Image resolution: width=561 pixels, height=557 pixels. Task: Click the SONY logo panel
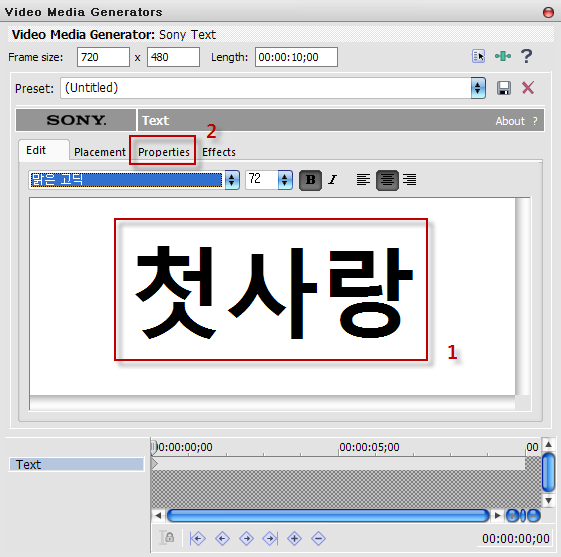pyautogui.click(x=76, y=120)
